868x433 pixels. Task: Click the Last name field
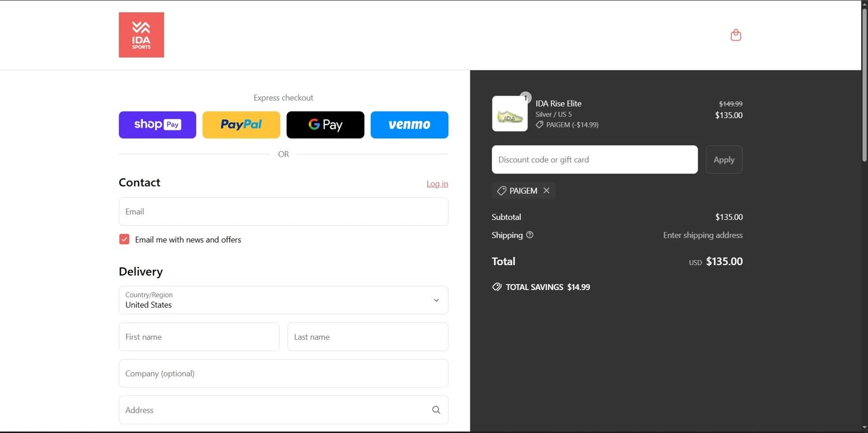point(368,337)
